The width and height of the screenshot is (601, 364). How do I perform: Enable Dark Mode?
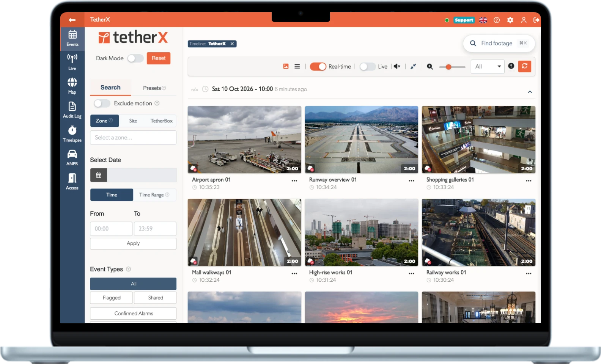coord(135,58)
